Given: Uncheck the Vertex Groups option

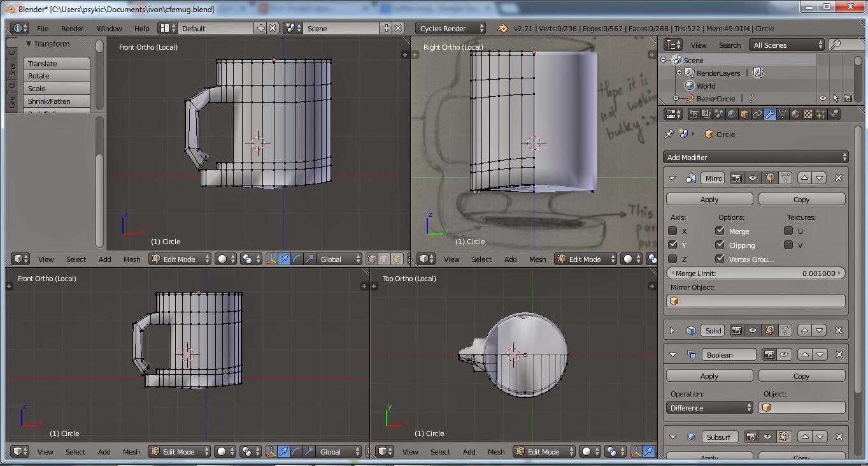Looking at the screenshot, I should point(720,259).
